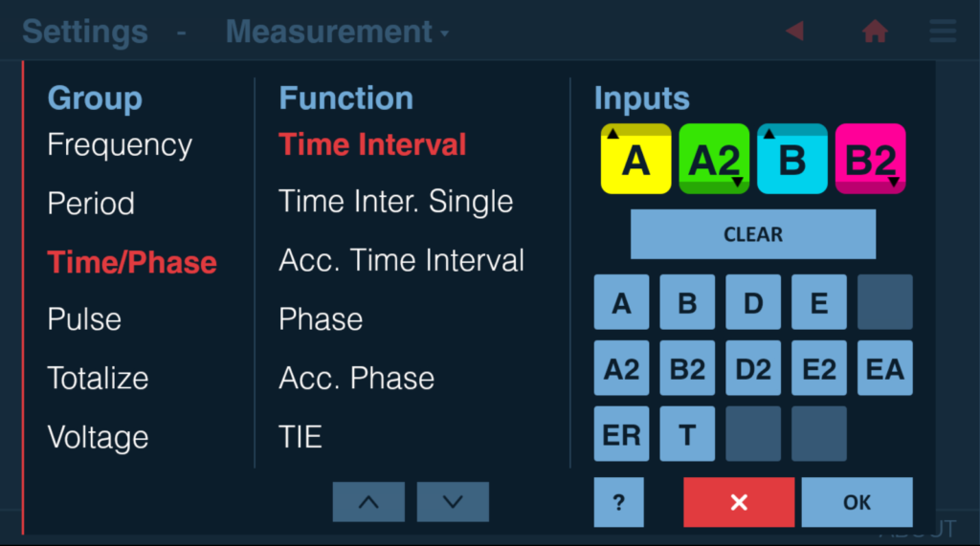Viewport: 980px width, 546px height.
Task: Select the green A2 input slot
Action: pos(714,159)
